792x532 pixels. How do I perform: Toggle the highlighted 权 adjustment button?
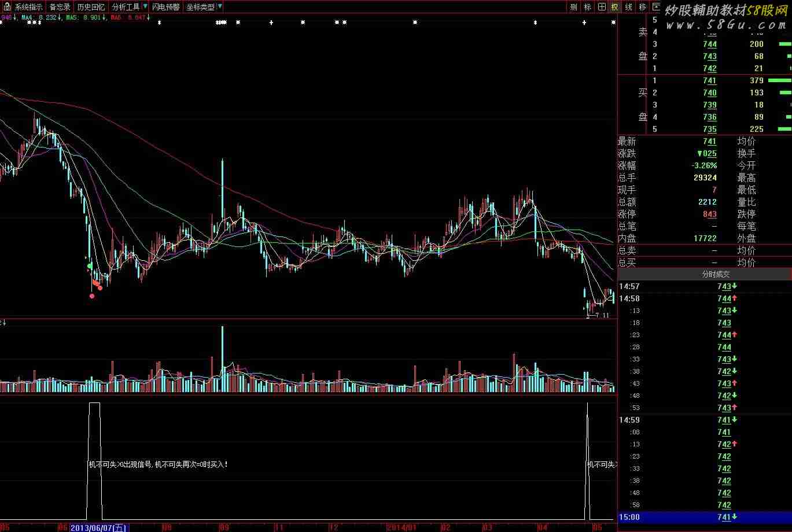pyautogui.click(x=614, y=8)
